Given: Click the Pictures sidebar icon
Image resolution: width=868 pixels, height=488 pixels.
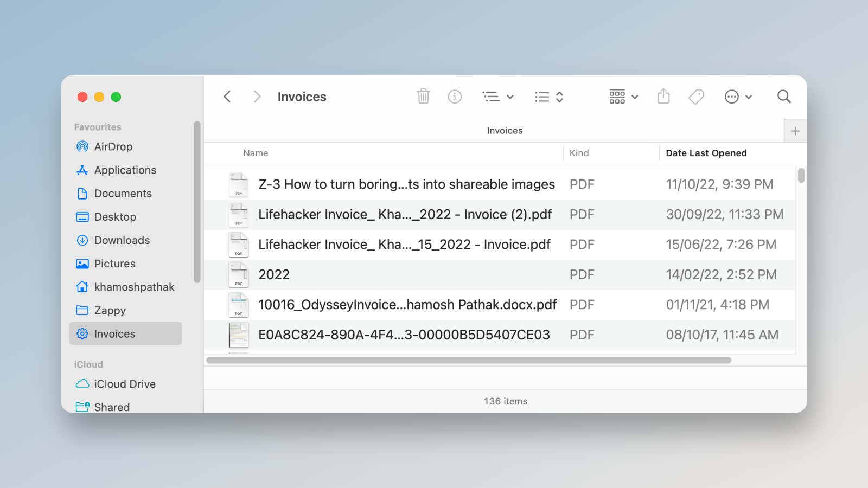Looking at the screenshot, I should [82, 264].
